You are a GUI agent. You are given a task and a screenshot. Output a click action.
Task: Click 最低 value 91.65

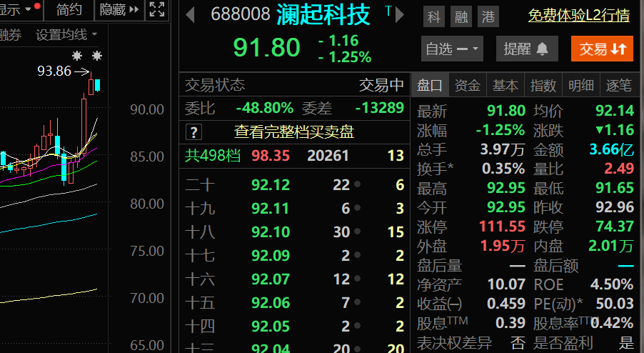click(615, 188)
